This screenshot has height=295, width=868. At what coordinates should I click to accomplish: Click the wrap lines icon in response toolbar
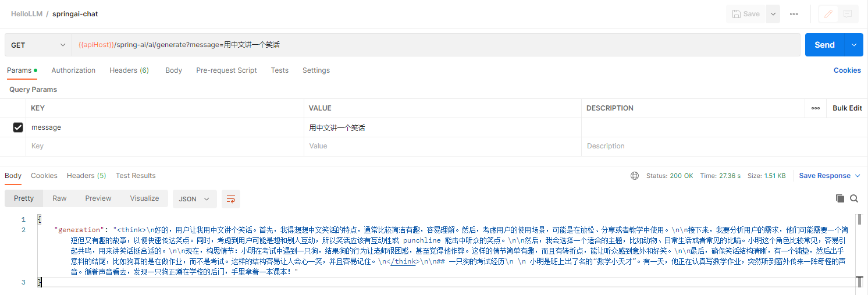coord(231,199)
